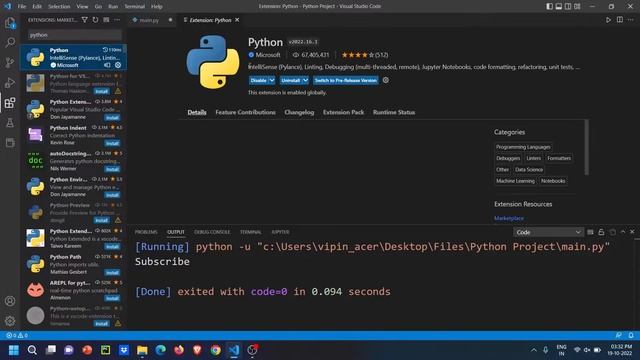Open the Explorer view in activity bar

(10, 23)
